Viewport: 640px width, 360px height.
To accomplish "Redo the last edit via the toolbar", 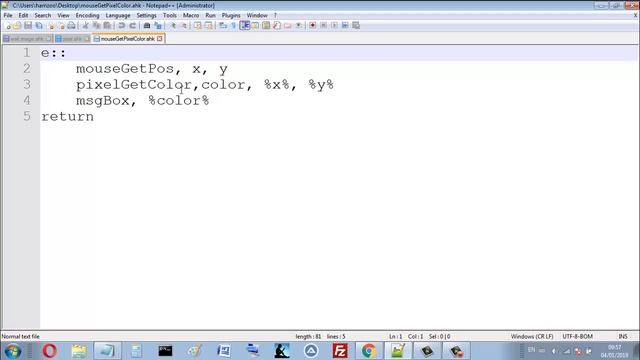I will pos(133,25).
